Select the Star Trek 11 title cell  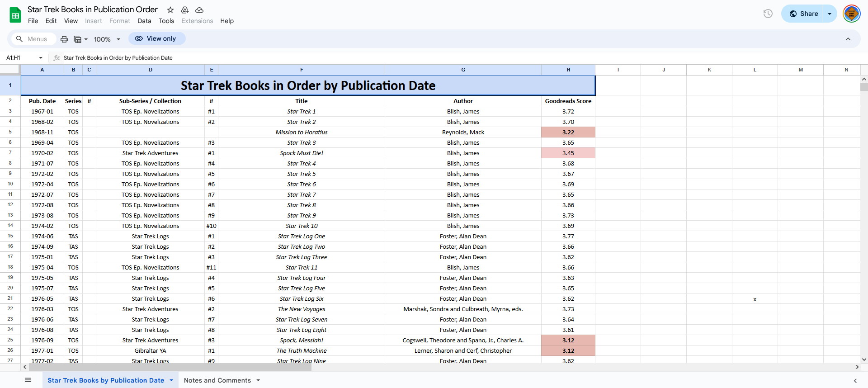(x=302, y=267)
